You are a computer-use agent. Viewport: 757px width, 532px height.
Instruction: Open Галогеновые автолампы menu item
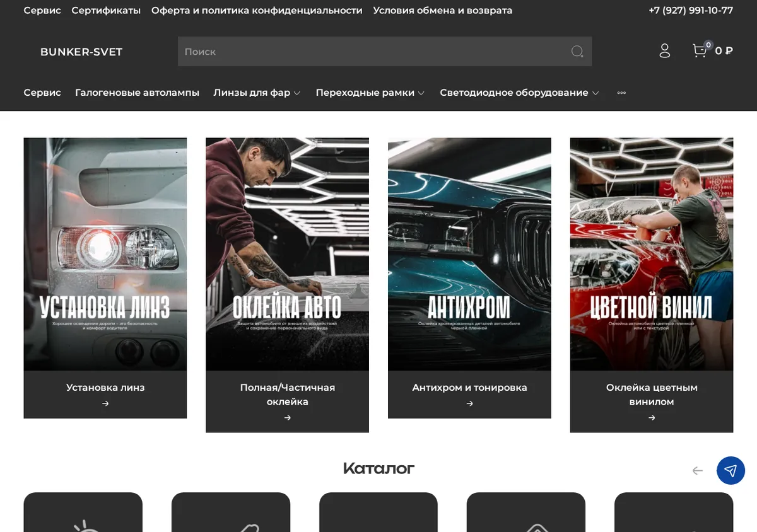point(137,93)
